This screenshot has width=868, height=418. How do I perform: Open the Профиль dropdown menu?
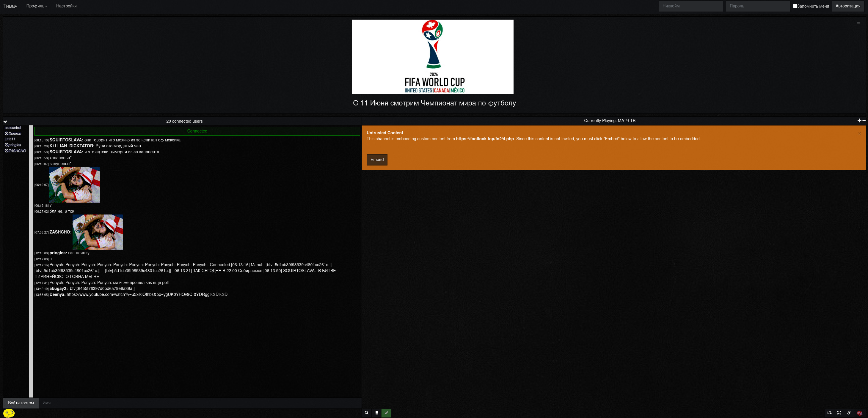pyautogui.click(x=37, y=6)
